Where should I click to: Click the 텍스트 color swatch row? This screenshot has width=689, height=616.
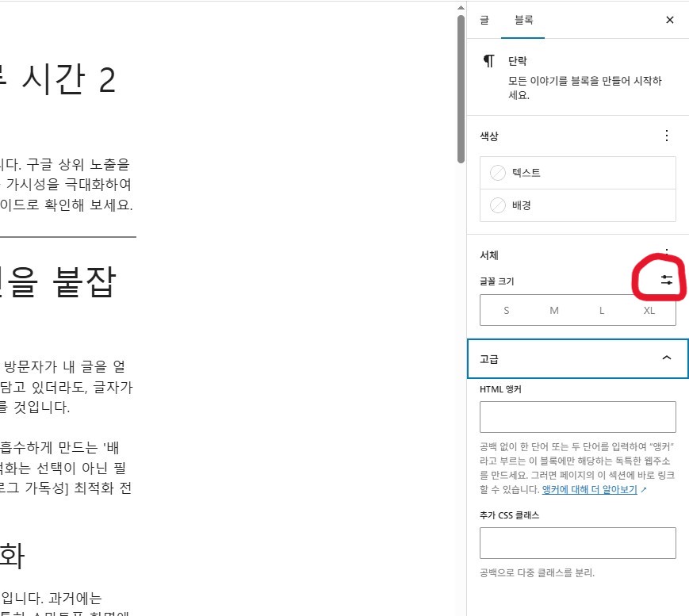577,172
